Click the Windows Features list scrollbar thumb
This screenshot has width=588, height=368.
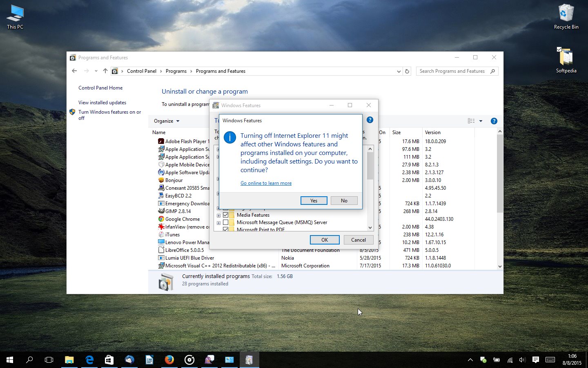click(x=370, y=166)
